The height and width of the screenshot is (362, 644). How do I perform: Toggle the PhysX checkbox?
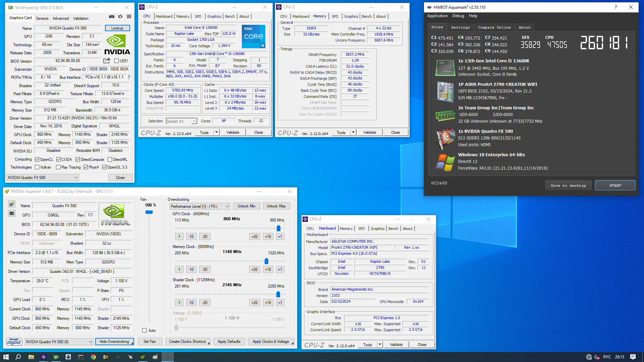86,167
